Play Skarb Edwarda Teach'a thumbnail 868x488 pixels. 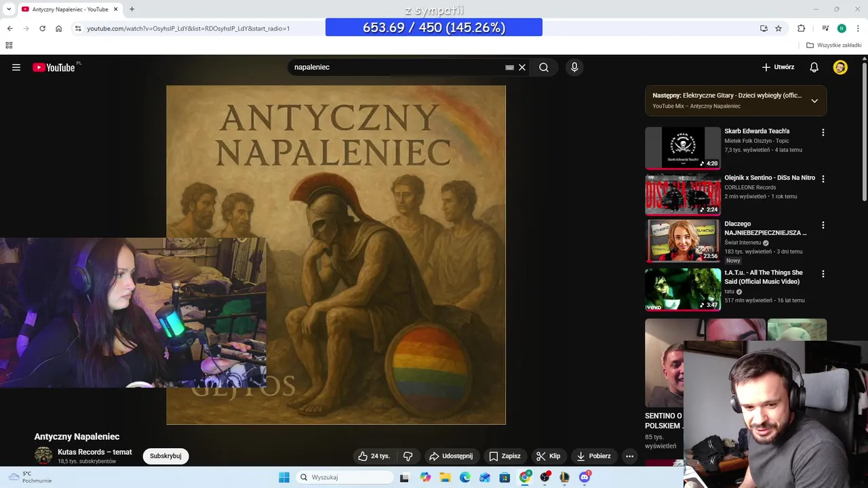coord(682,148)
